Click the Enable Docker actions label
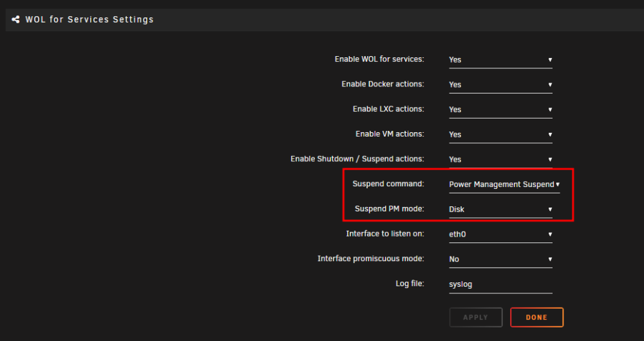The height and width of the screenshot is (341, 644). (x=383, y=84)
